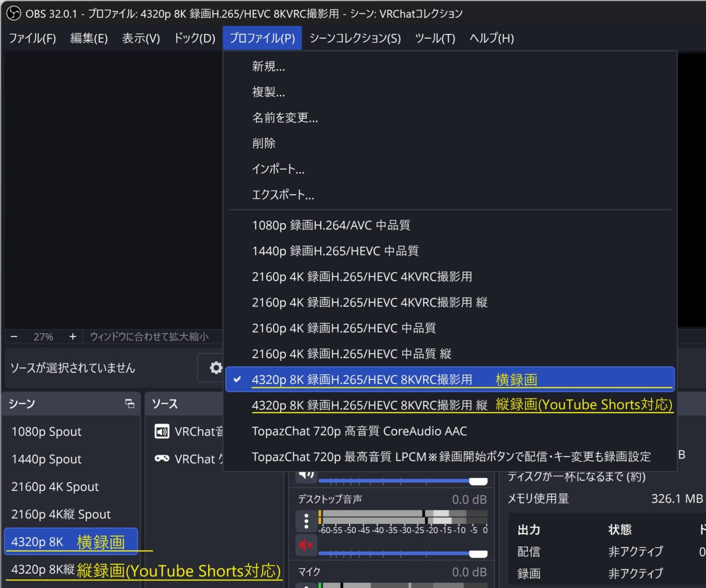Open the シーンコレクション(S) menu
Viewport: 706px width, 588px height.
[355, 38]
